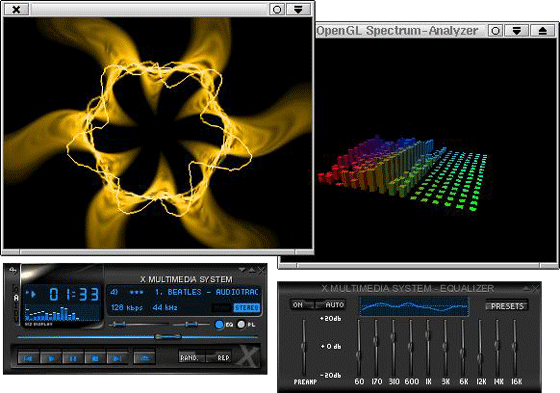Click the 128 kbps bitrate readout

(x=126, y=307)
